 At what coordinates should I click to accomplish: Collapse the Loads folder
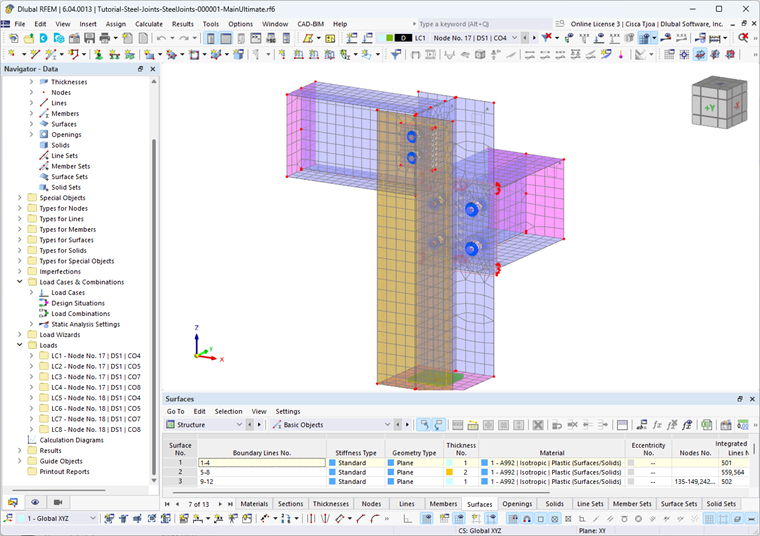click(x=20, y=345)
